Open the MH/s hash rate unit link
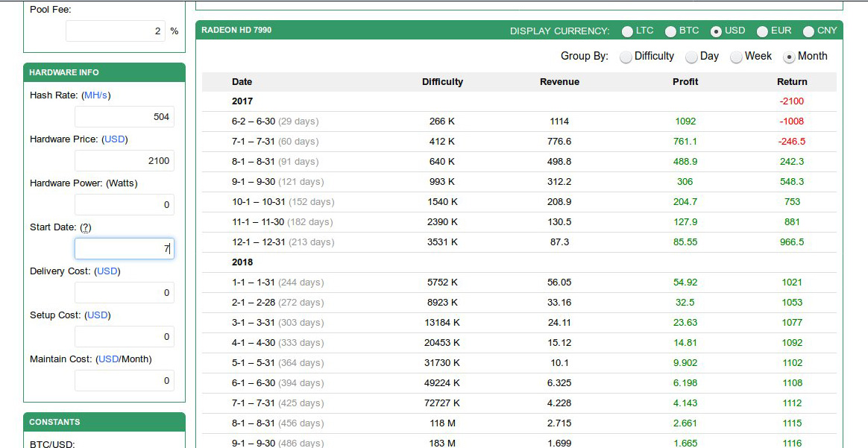This screenshot has height=448, width=868. (95, 95)
